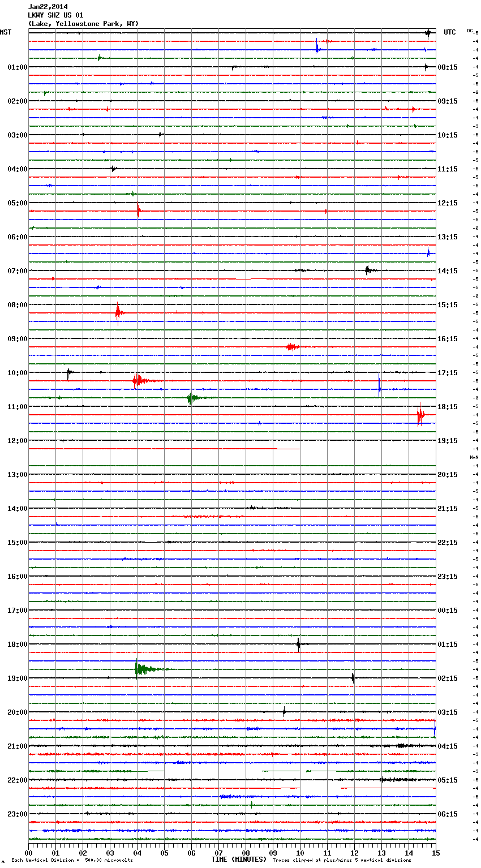Viewport: 481px width, 868px height.
Task: Click minute "15" on the time axis
Action: click(x=436, y=853)
